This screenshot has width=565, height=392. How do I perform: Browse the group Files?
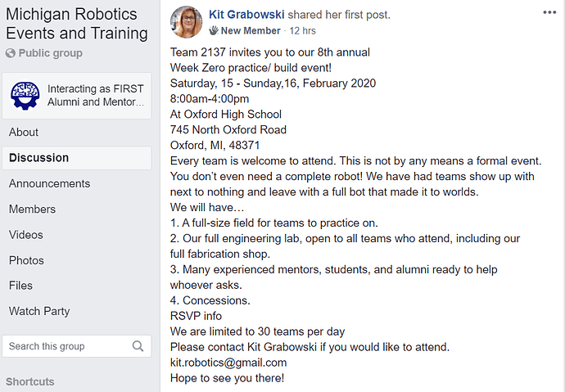[20, 286]
